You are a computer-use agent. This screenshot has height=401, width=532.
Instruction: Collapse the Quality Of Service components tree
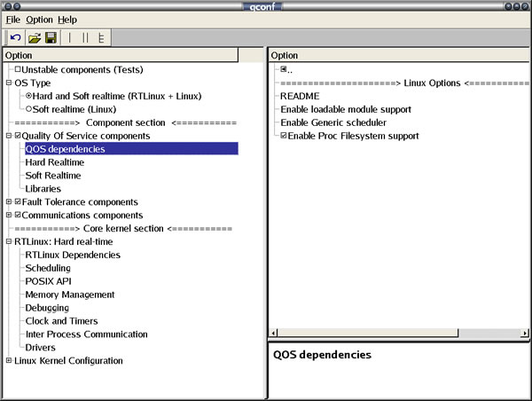coord(9,136)
